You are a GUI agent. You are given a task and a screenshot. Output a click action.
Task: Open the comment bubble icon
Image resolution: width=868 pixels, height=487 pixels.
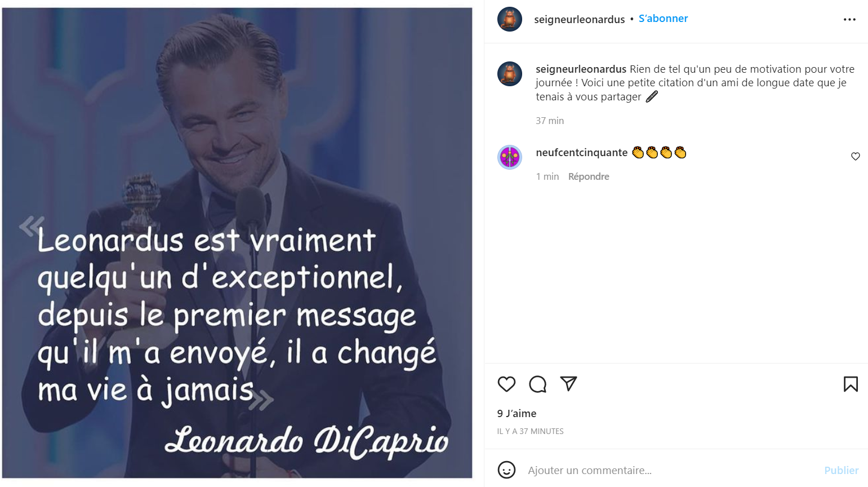click(x=537, y=384)
